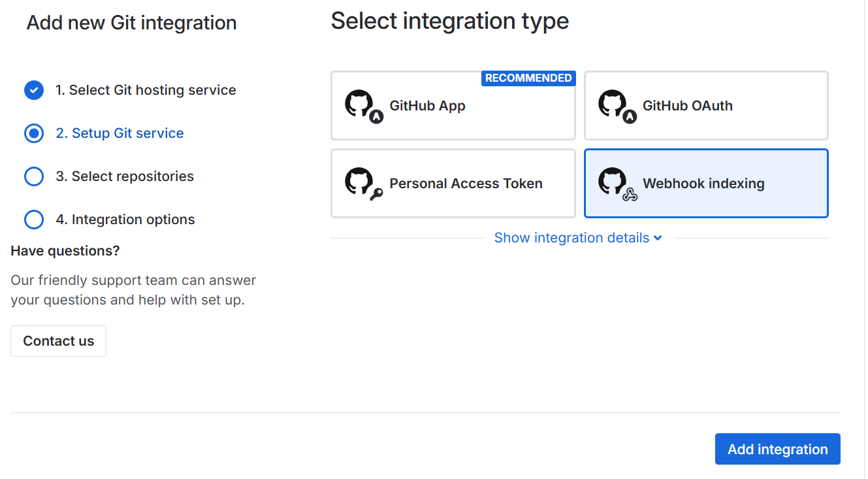Click the Show integration details text
Image resolution: width=868 pixels, height=479 pixels.
[571, 238]
